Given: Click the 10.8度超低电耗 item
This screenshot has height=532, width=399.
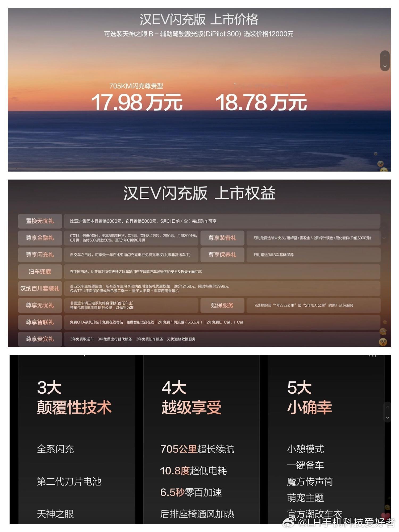Looking at the screenshot, I should (193, 471).
